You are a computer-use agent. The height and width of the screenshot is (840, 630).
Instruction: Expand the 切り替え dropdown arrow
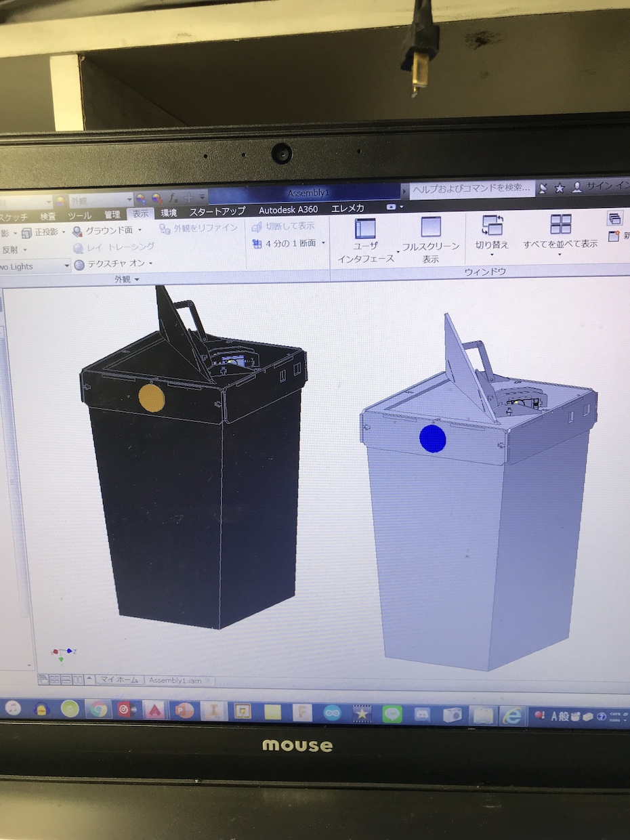[492, 255]
